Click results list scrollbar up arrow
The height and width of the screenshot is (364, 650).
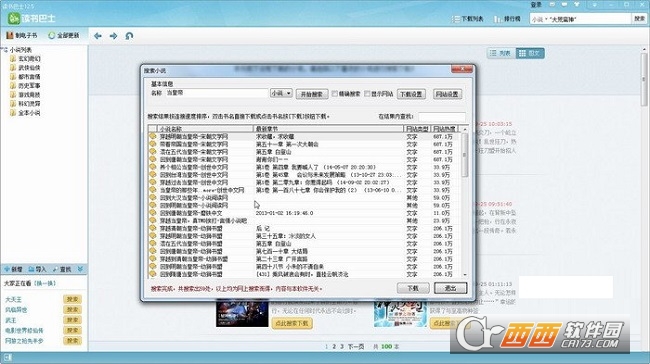[x=465, y=129]
